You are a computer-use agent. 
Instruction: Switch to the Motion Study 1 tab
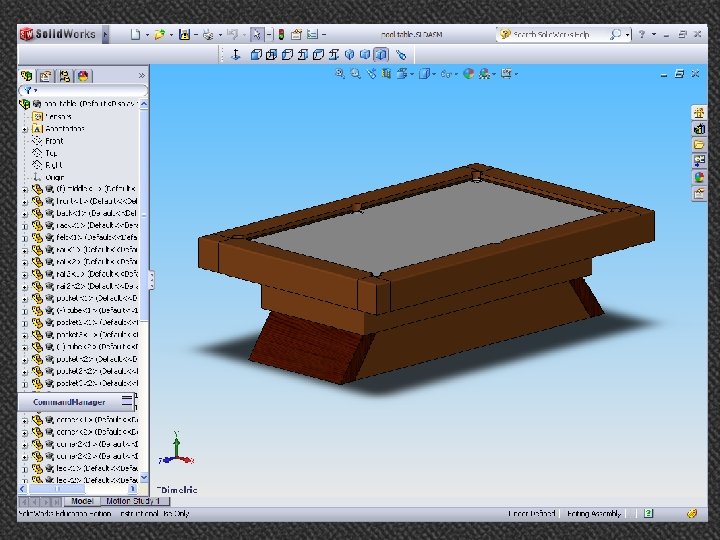tap(132, 501)
